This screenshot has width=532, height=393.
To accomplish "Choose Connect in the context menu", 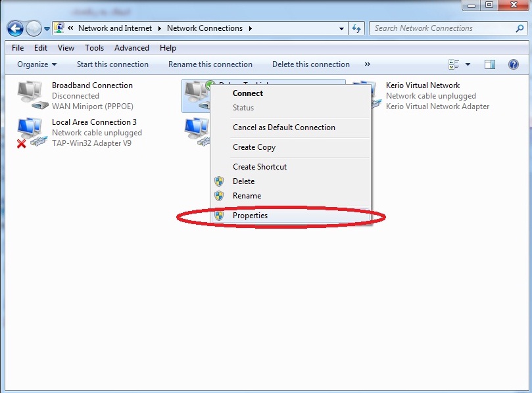I will tap(248, 93).
